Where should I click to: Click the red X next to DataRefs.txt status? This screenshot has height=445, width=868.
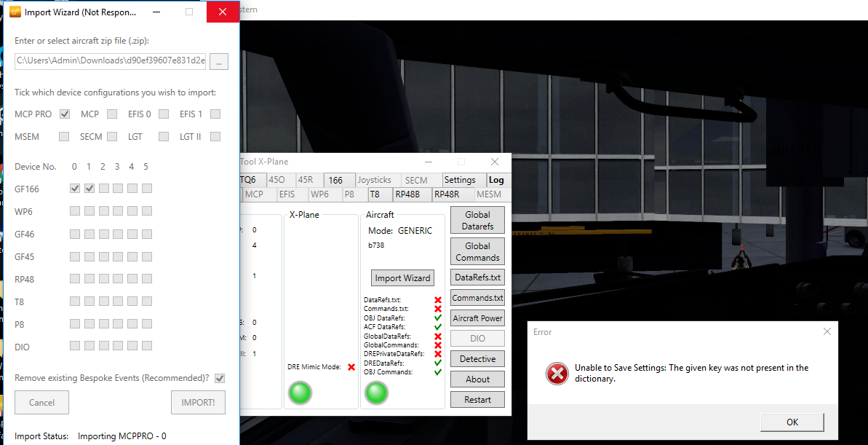[438, 300]
